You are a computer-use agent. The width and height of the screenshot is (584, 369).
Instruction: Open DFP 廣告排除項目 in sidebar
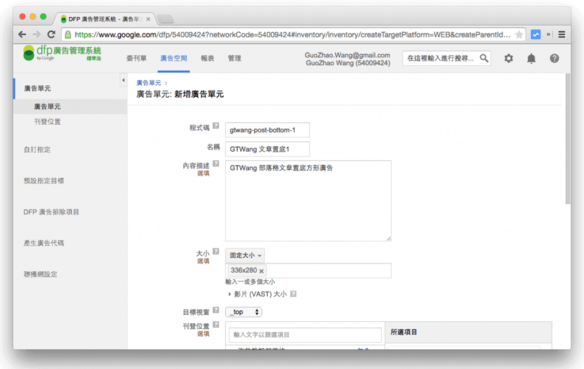[51, 212]
